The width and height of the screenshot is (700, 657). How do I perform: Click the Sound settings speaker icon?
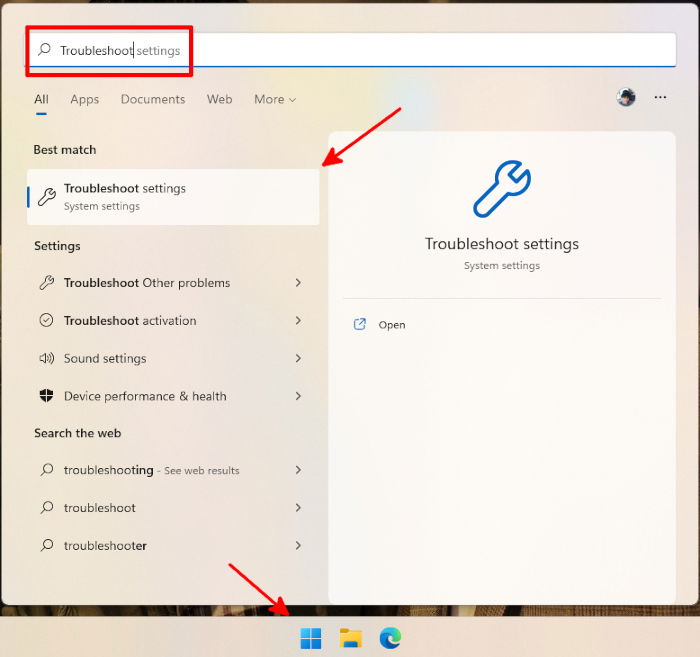click(x=46, y=358)
